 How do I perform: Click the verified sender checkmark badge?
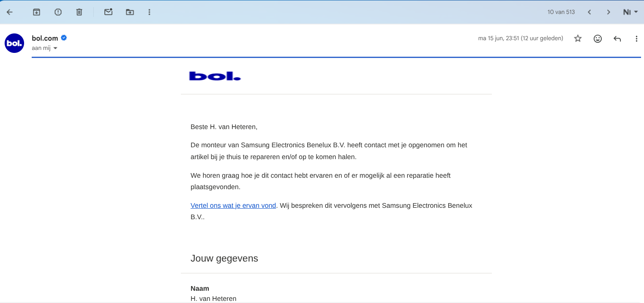point(64,38)
